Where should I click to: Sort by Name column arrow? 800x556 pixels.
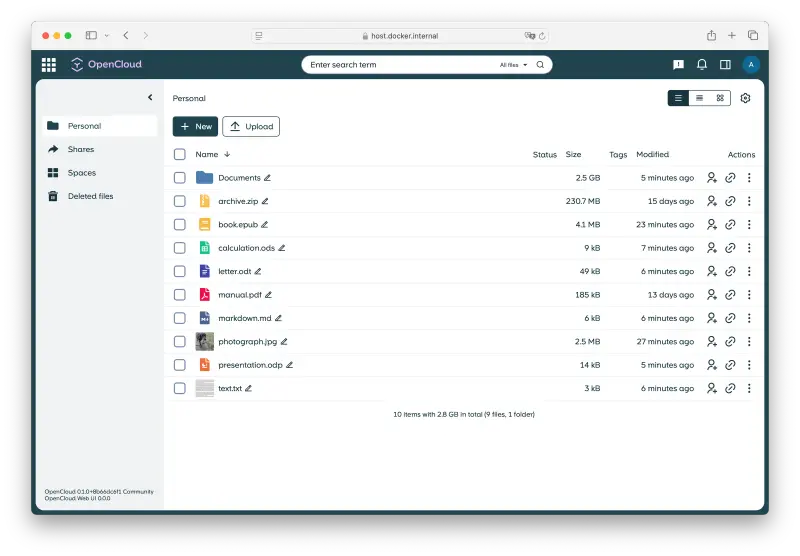pos(227,154)
